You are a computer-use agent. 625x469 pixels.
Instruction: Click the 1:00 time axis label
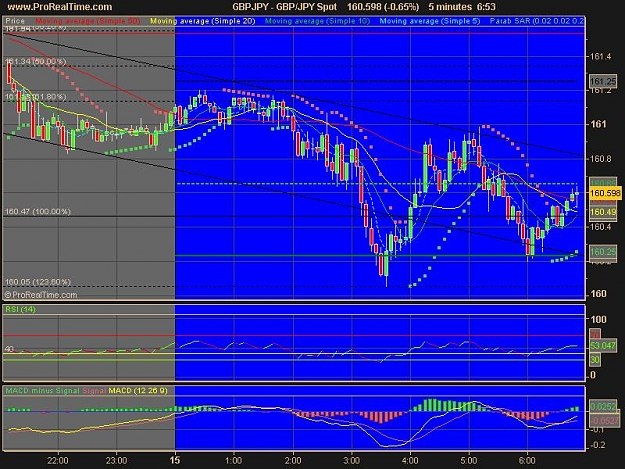[233, 461]
